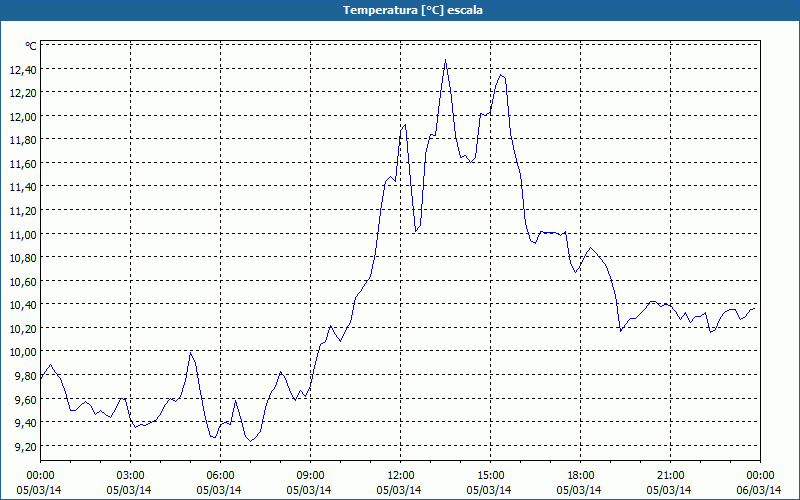Click the 'Temperatura [°C] escala' chart title
Viewport: 800px width, 500px height.
pyautogui.click(x=413, y=10)
